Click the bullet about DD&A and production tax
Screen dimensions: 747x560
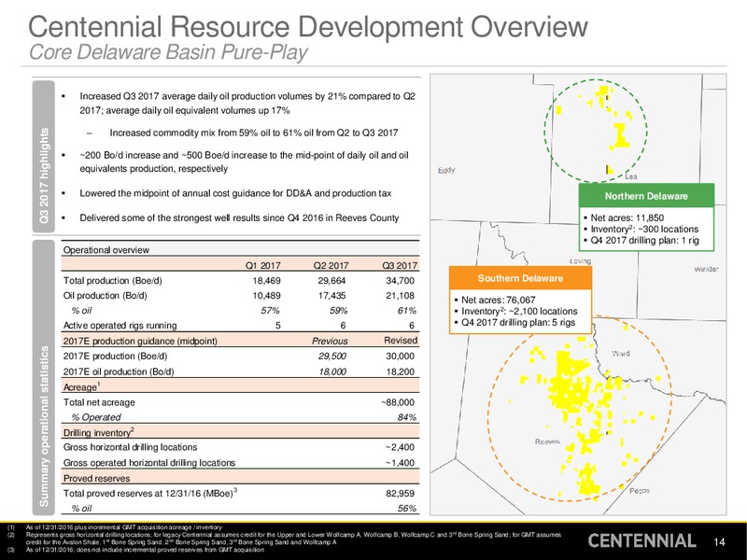click(x=235, y=193)
